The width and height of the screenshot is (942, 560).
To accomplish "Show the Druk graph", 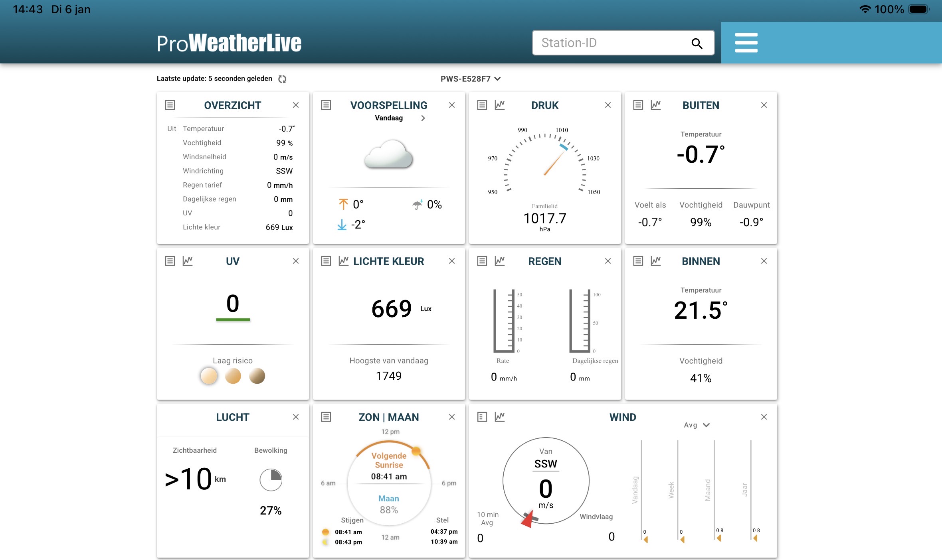I will click(500, 105).
